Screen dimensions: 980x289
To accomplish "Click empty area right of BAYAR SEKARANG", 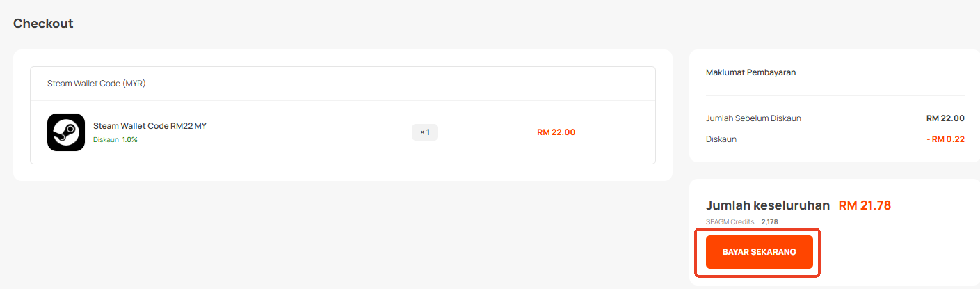I will point(897,252).
